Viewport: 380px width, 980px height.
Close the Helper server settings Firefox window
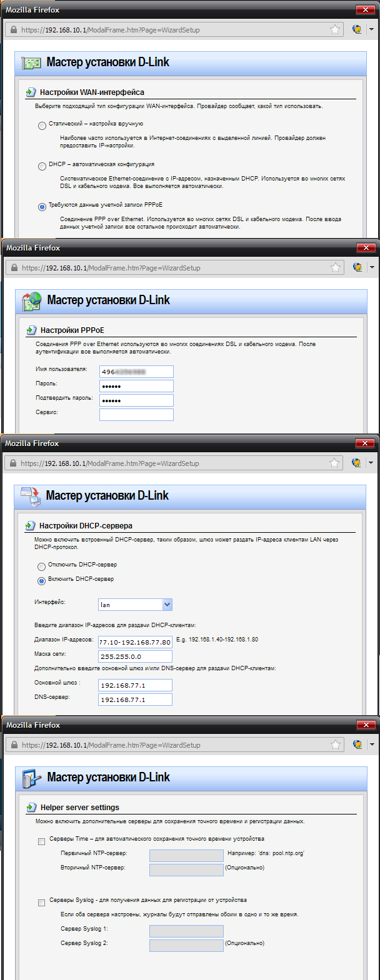[x=365, y=725]
